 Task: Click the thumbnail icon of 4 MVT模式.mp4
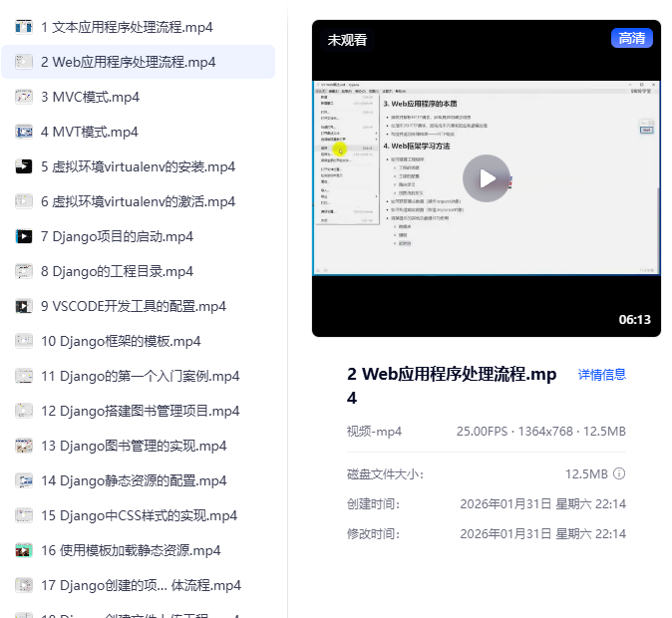[x=24, y=132]
